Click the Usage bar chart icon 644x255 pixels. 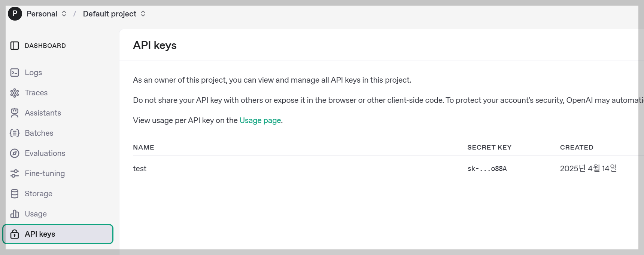(x=15, y=214)
